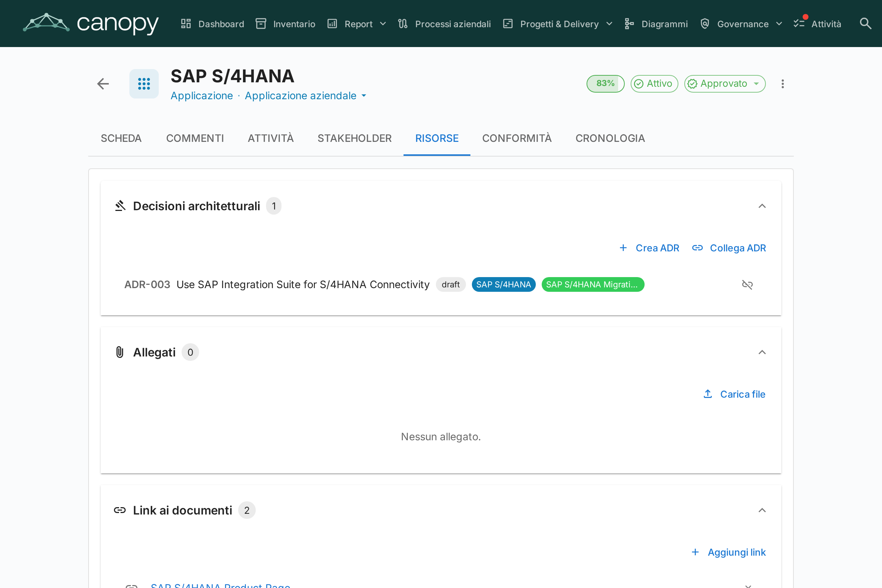Click the Aggiungi link button
882x588 pixels.
[729, 552]
